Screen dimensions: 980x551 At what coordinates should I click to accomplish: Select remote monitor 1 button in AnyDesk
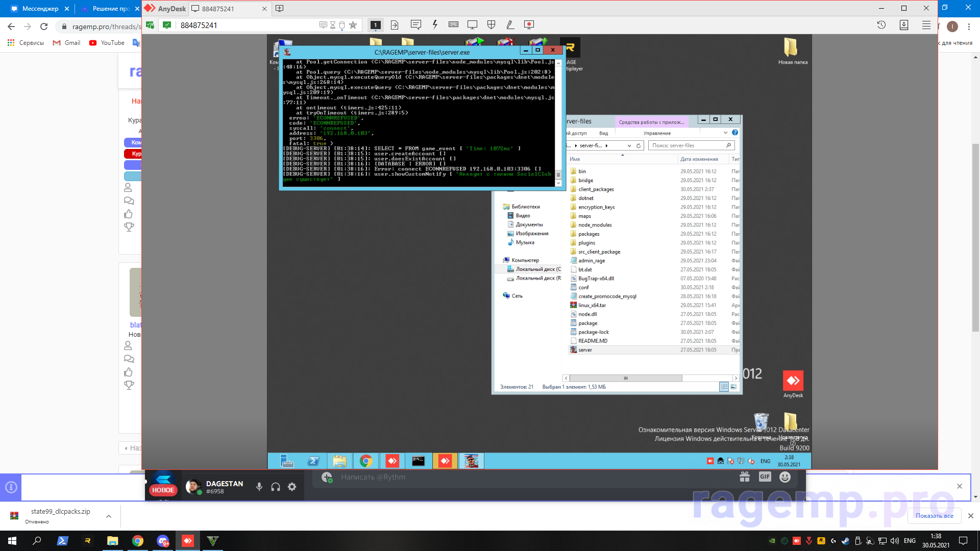[375, 25]
